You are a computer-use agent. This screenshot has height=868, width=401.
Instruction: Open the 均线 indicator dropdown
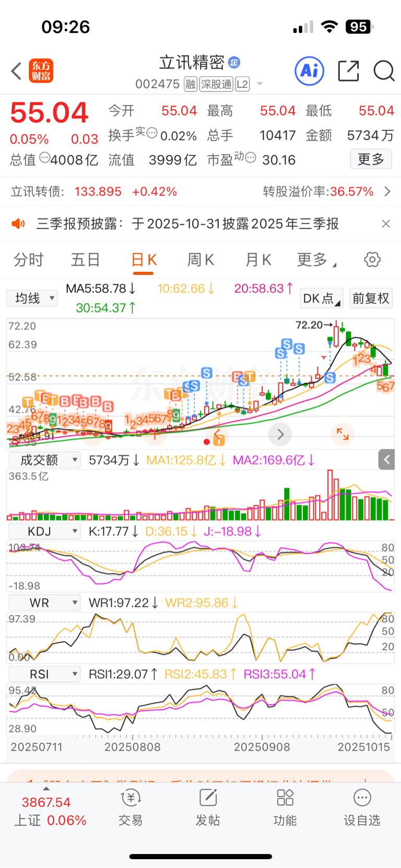[x=32, y=299]
